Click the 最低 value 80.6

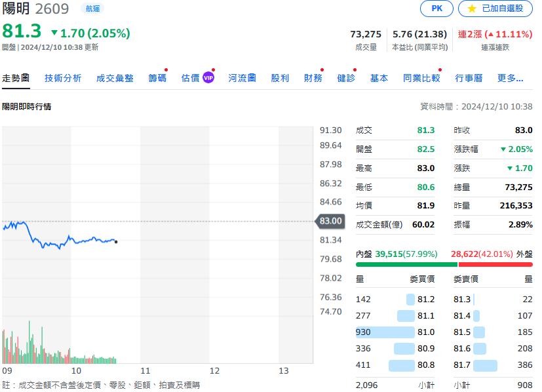pos(426,187)
